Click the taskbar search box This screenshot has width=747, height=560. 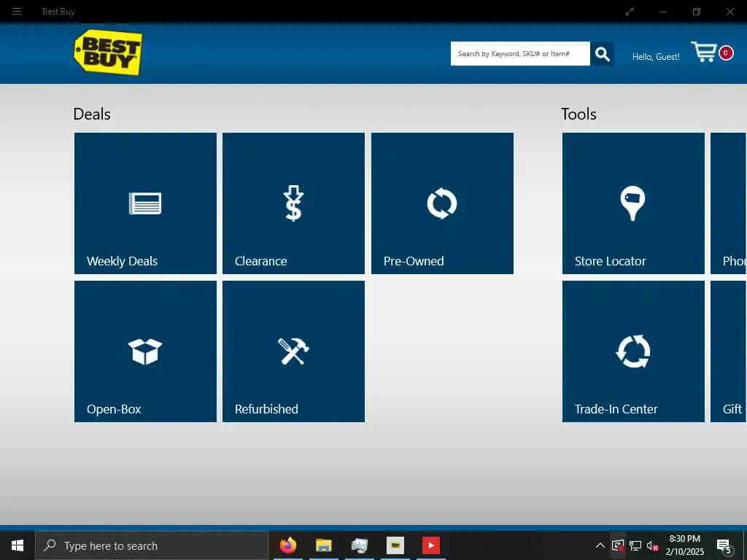click(x=152, y=545)
